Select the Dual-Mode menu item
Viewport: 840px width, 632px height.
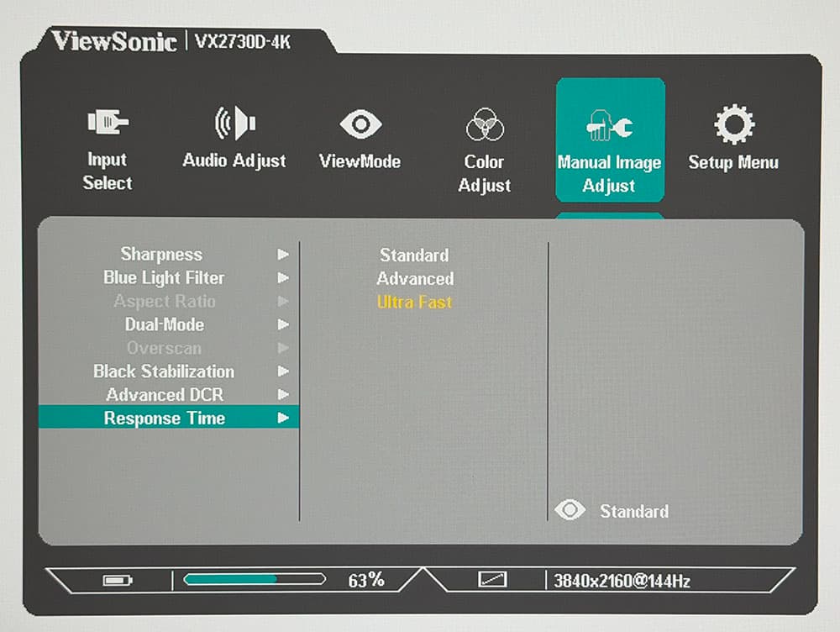coord(165,325)
